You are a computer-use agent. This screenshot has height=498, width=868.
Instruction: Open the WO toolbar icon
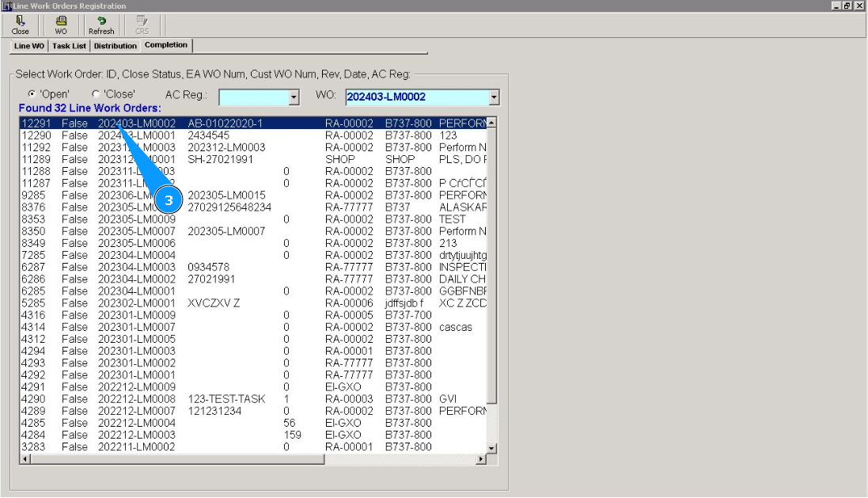click(x=61, y=25)
